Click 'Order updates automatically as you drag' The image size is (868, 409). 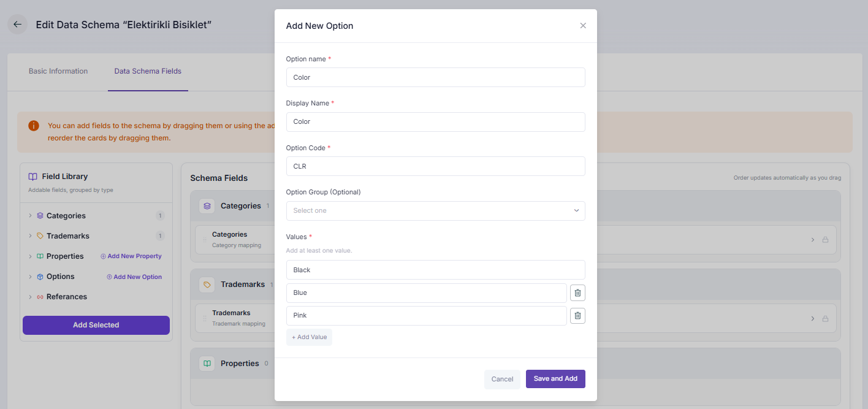(787, 178)
